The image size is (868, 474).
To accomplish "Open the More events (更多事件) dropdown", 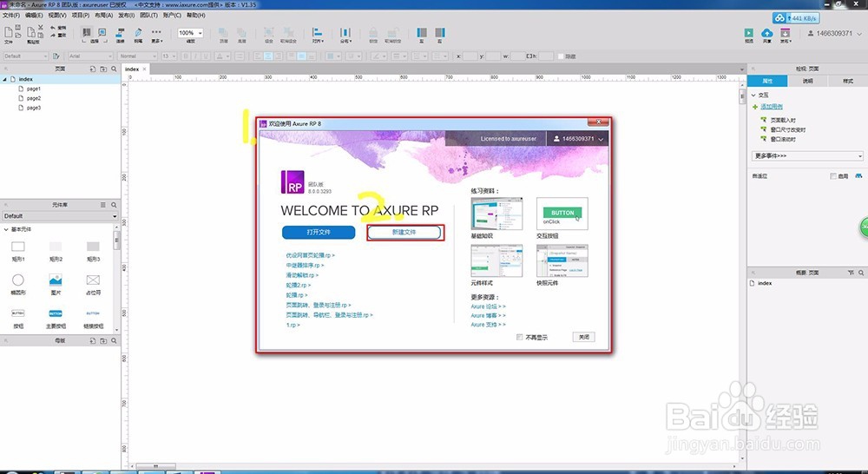I will 807,156.
